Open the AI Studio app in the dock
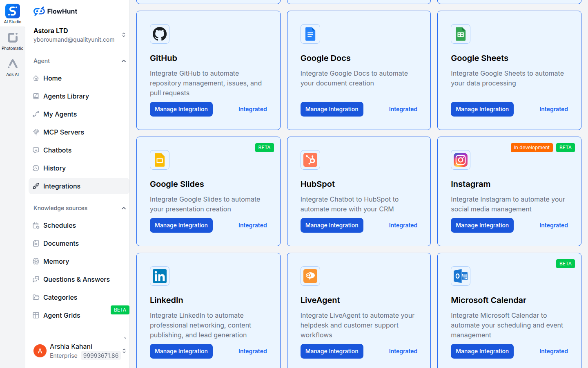 12,13
